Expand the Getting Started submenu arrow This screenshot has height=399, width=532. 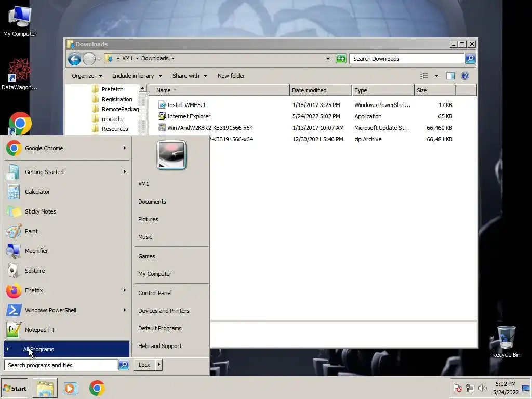click(x=125, y=171)
